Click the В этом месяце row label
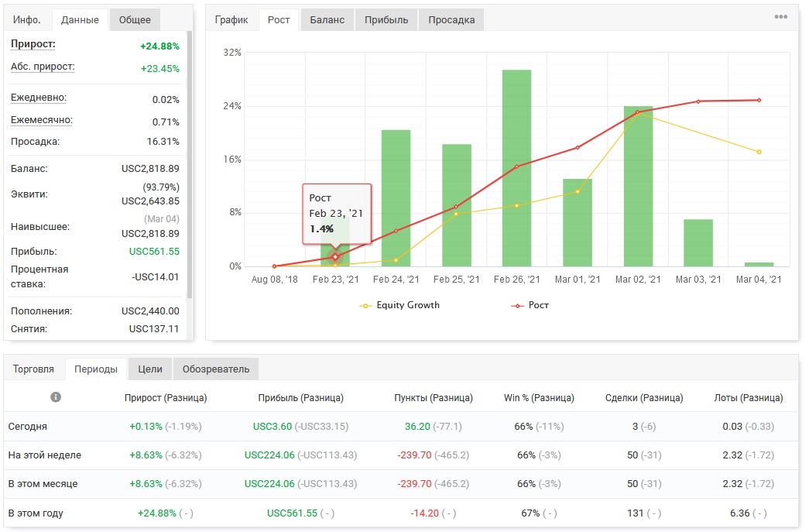This screenshot has height=532, width=809. pyautogui.click(x=43, y=484)
